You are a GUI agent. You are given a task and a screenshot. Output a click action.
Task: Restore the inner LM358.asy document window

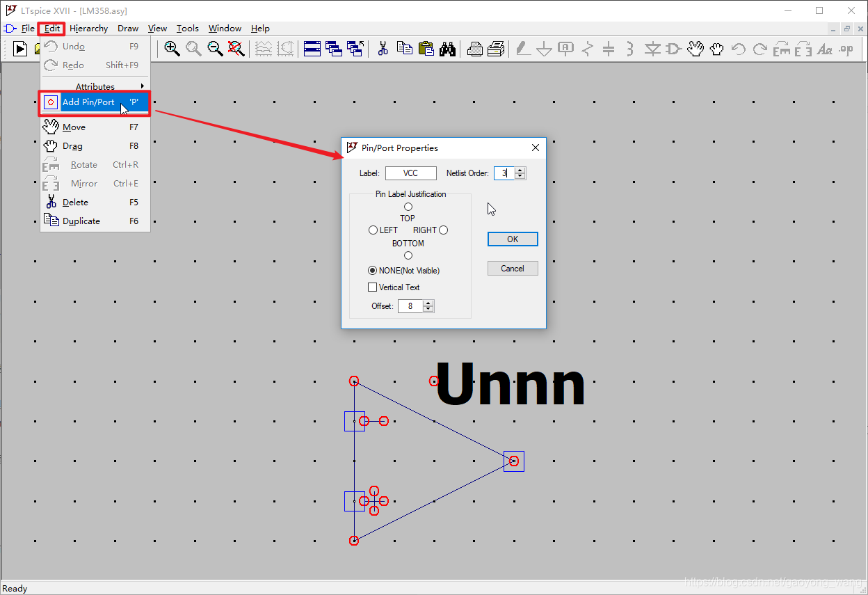coord(846,29)
